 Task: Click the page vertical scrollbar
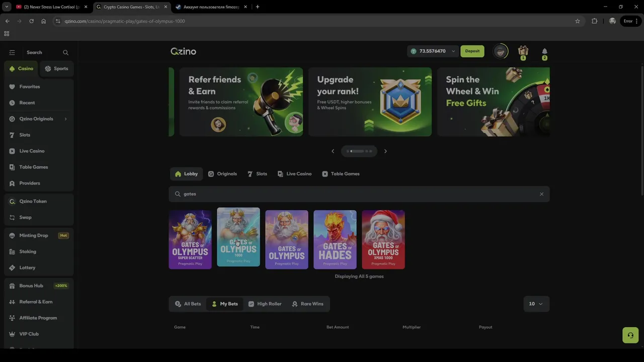pos(641,131)
